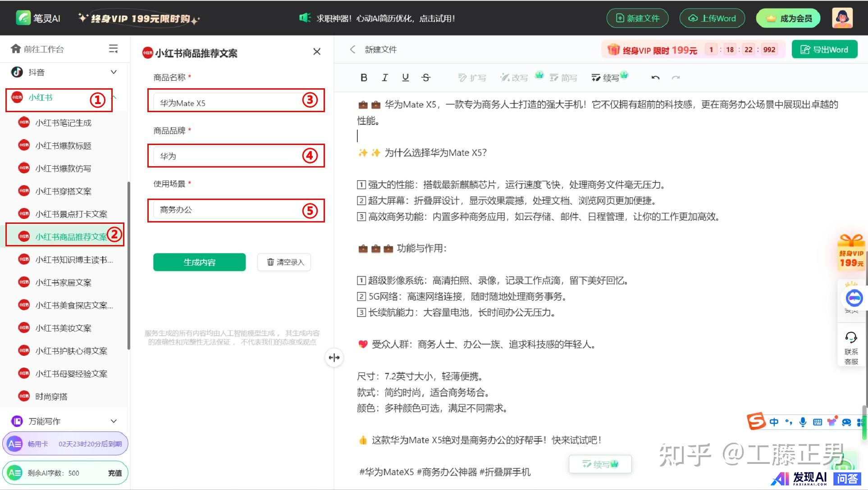Open 小红书爆款仿写 template

pos(63,168)
